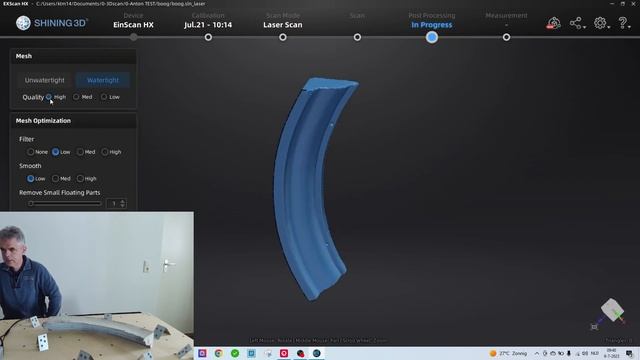Increase the floating parts stepper value
The height and width of the screenshot is (360, 640).
pos(122,201)
